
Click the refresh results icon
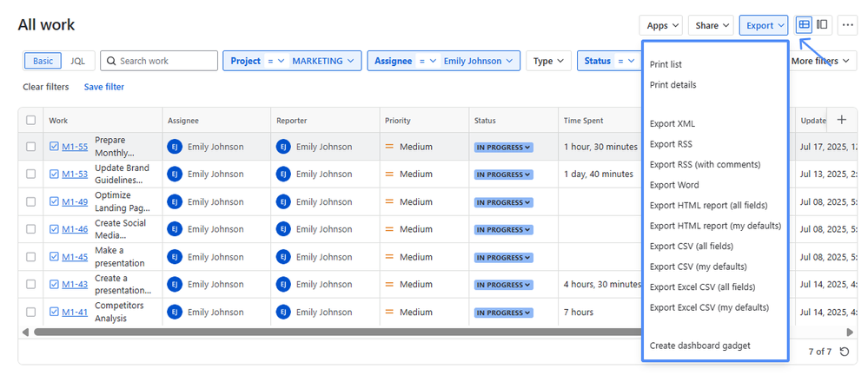(x=845, y=352)
